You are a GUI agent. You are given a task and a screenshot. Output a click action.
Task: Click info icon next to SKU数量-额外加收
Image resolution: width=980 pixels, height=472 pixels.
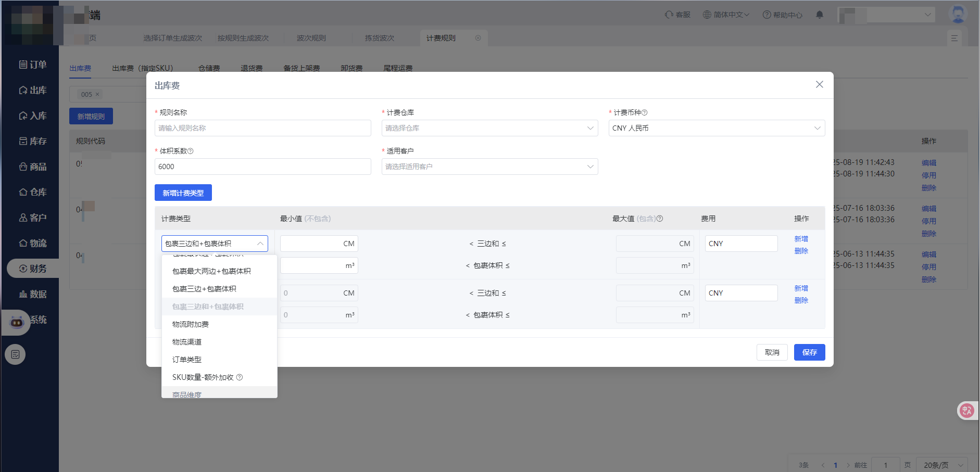(x=240, y=377)
